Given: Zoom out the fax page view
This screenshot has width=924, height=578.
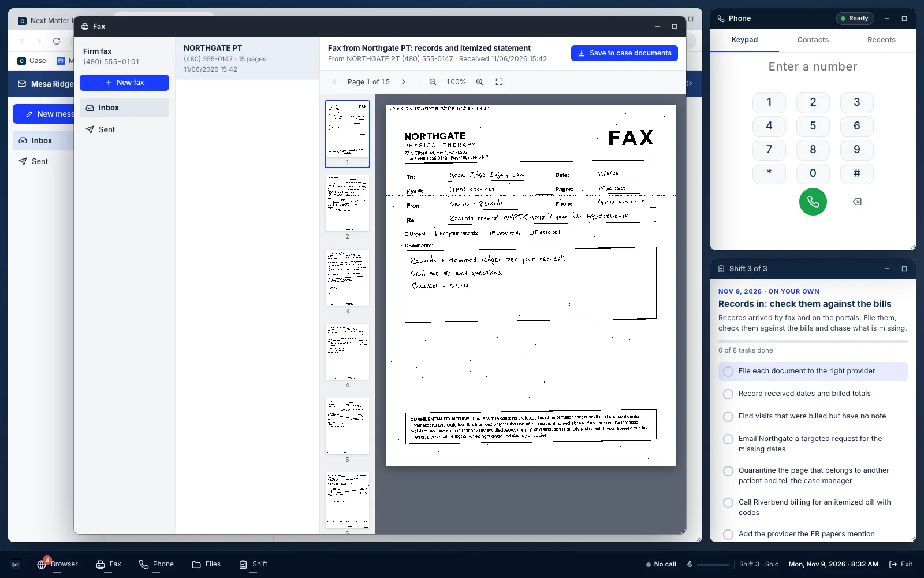Looking at the screenshot, I should tap(433, 82).
